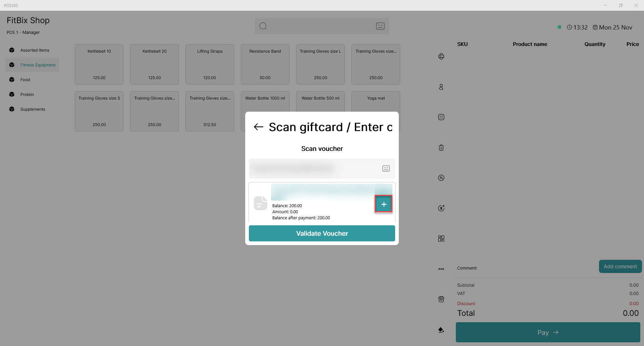Click the clock icon by 13:32
Viewport: 644px width, 346px height.
(x=569, y=27)
